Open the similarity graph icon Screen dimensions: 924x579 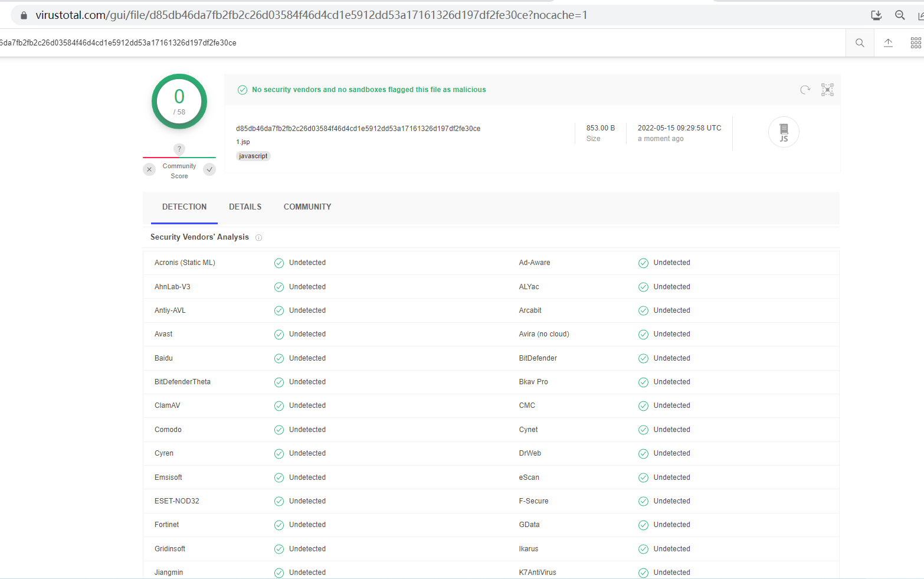pyautogui.click(x=827, y=90)
